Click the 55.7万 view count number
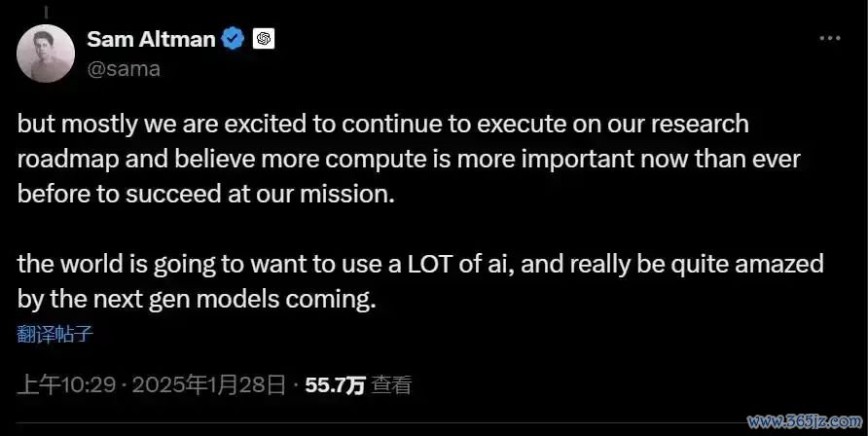The height and width of the screenshot is (436, 868). coord(336,385)
